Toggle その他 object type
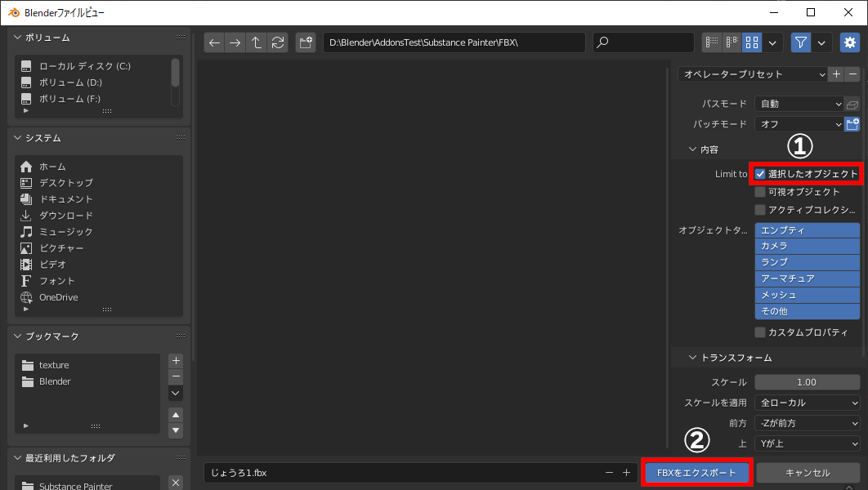Image resolution: width=868 pixels, height=490 pixels. click(807, 311)
